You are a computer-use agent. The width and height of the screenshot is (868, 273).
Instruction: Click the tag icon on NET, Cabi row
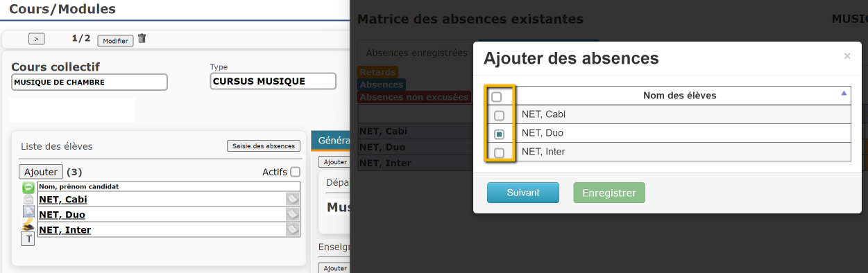293,199
